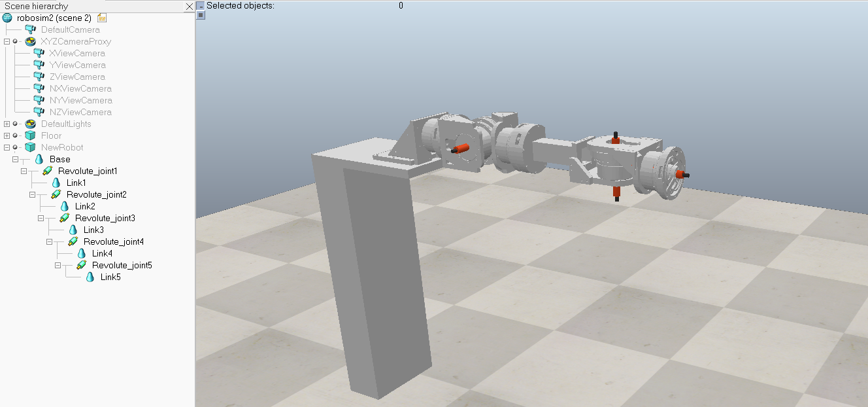The height and width of the screenshot is (407, 868).
Task: Select Revolute_joint2 in the hierarchy
Action: tap(97, 194)
